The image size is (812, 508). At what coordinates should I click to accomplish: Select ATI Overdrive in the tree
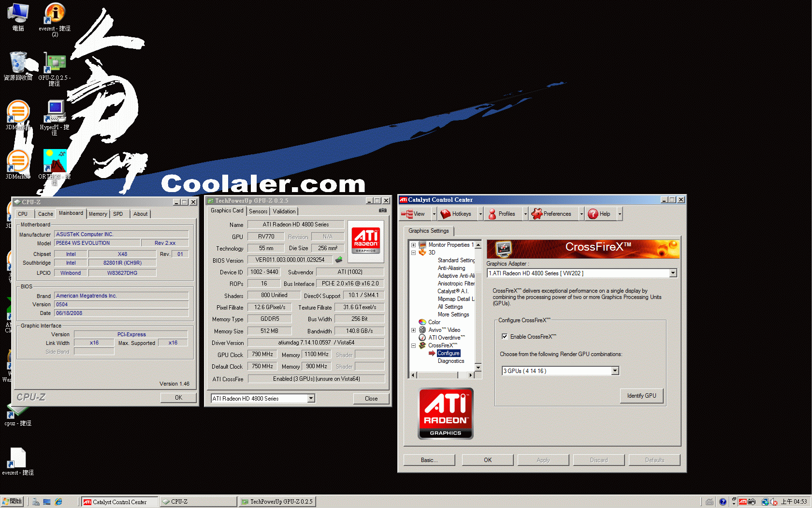pos(446,338)
